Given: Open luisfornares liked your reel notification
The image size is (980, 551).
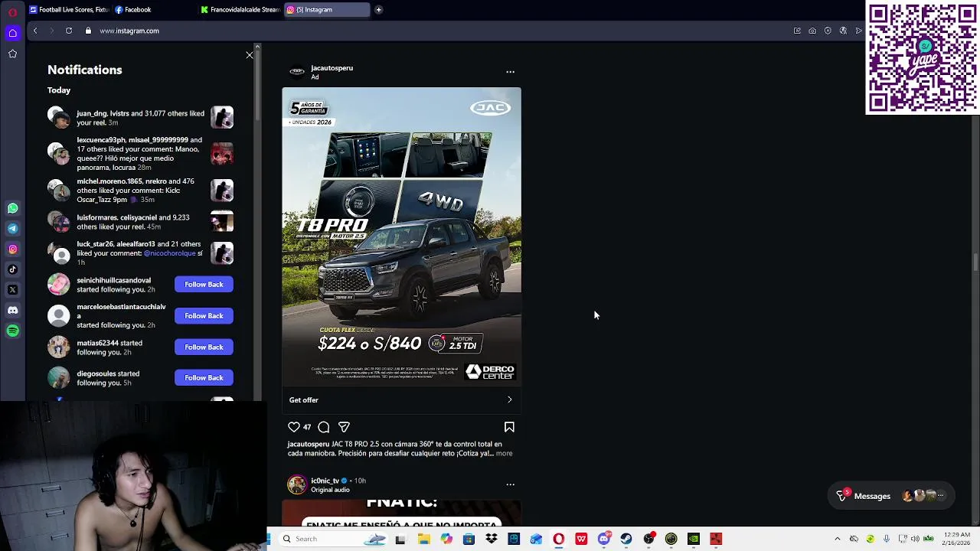Looking at the screenshot, I should (140, 222).
